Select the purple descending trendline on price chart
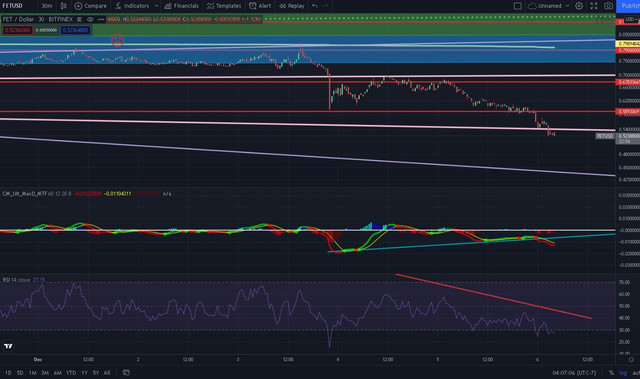Screen dimensions: 640x379 [x=307, y=156]
